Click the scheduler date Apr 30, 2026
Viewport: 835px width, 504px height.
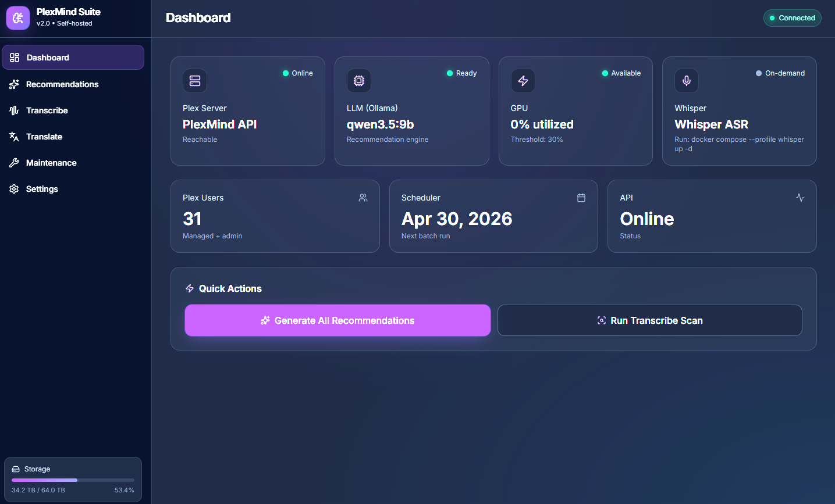(457, 219)
